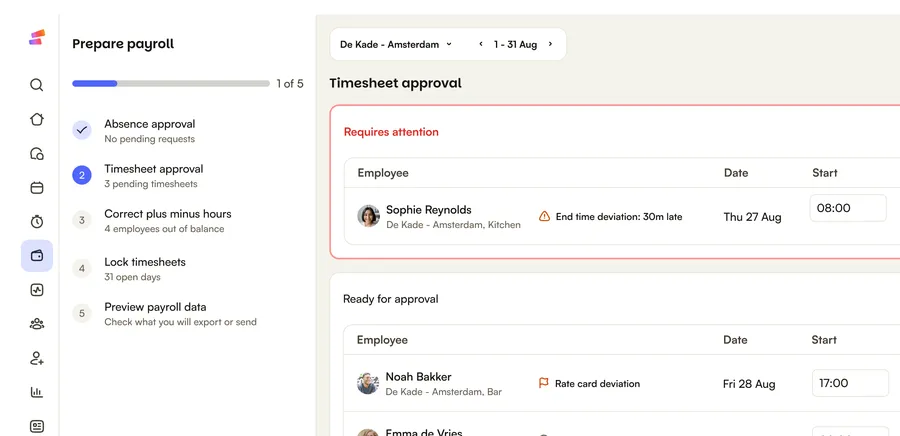Click Emma de Vries' name
Image resolution: width=900 pixels, height=436 pixels.
(424, 432)
